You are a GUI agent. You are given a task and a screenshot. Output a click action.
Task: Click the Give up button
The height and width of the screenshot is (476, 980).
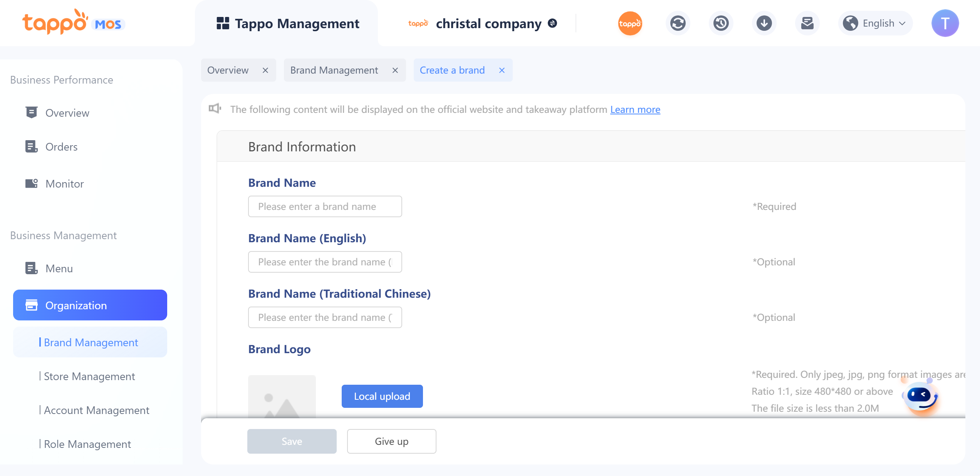click(x=391, y=441)
